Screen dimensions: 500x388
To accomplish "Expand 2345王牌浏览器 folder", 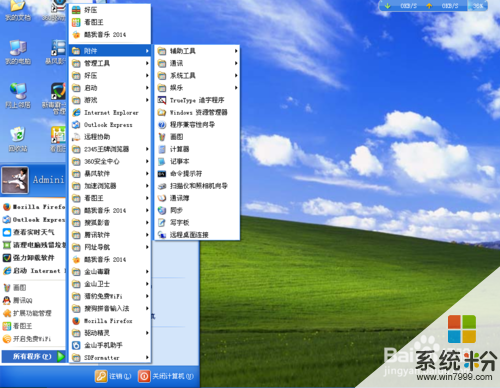I will click(x=110, y=149).
